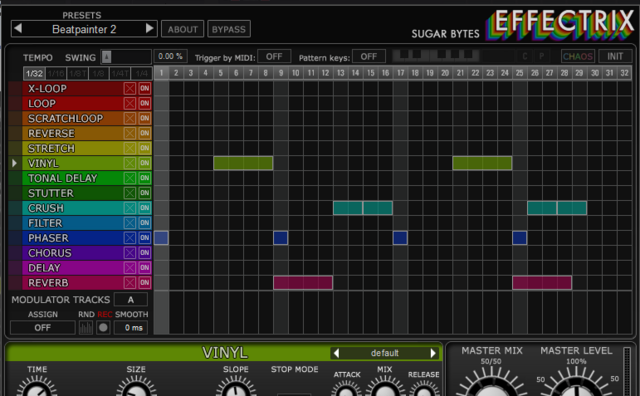Image resolution: width=640 pixels, height=396 pixels.
Task: Toggle the SCRATCHLOOP ON switch
Action: [144, 118]
